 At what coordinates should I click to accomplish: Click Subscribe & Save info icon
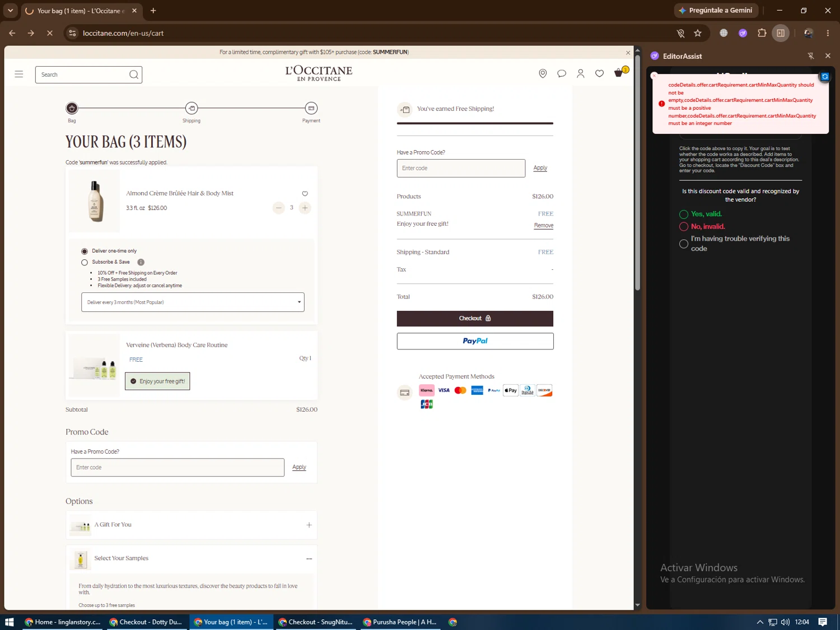click(141, 262)
